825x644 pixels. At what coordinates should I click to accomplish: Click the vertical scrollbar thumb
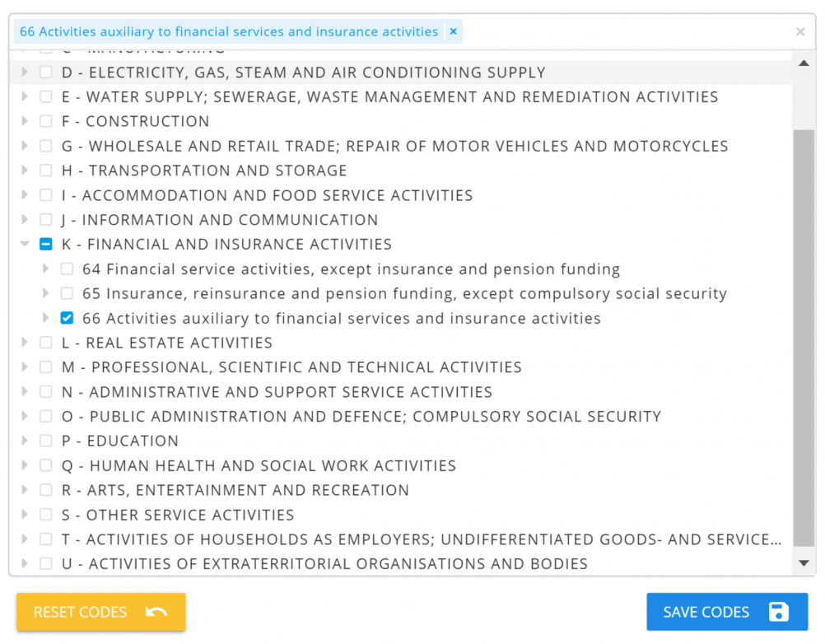point(803,329)
